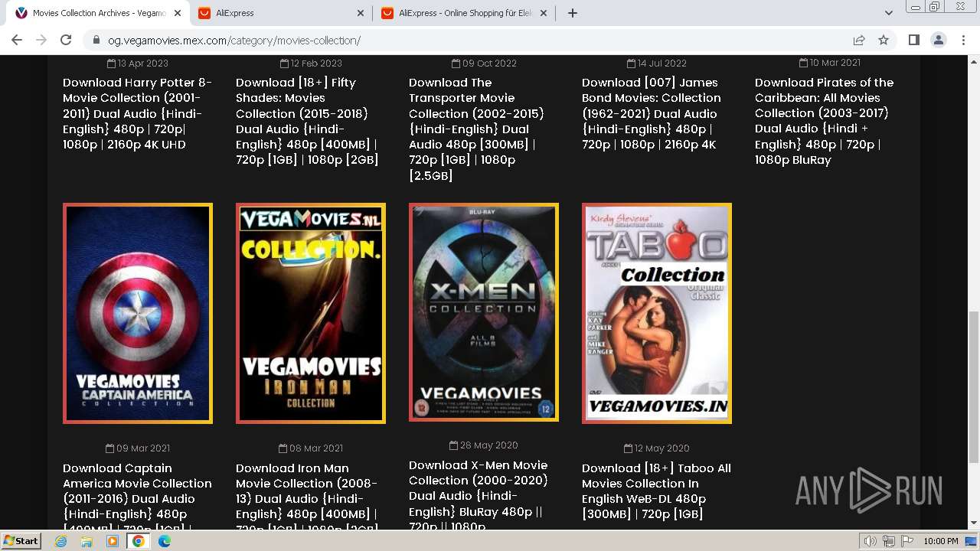Open the Windows Start menu
The image size is (980, 551).
click(x=21, y=541)
